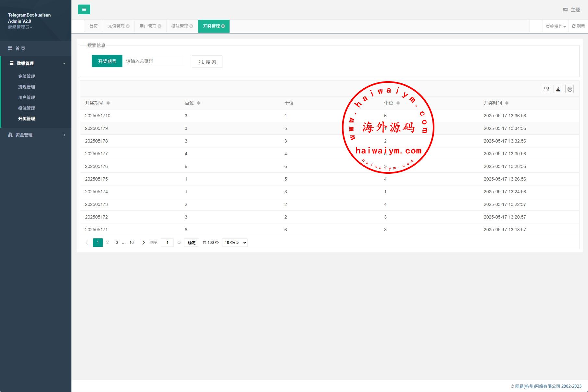Click the export table icon
Image resolution: width=588 pixels, height=392 pixels.
[558, 89]
